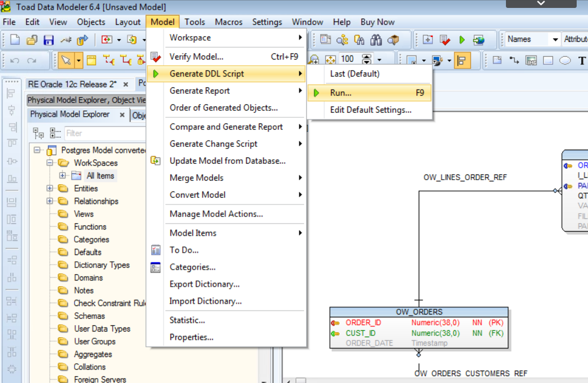Select Last (Default) submenu item
The image size is (588, 383).
(x=370, y=74)
